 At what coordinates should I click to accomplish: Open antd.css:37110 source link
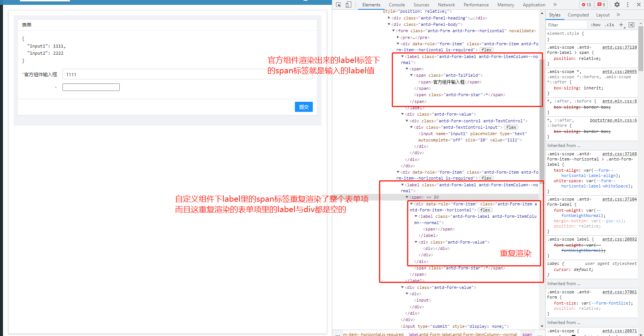(x=619, y=47)
